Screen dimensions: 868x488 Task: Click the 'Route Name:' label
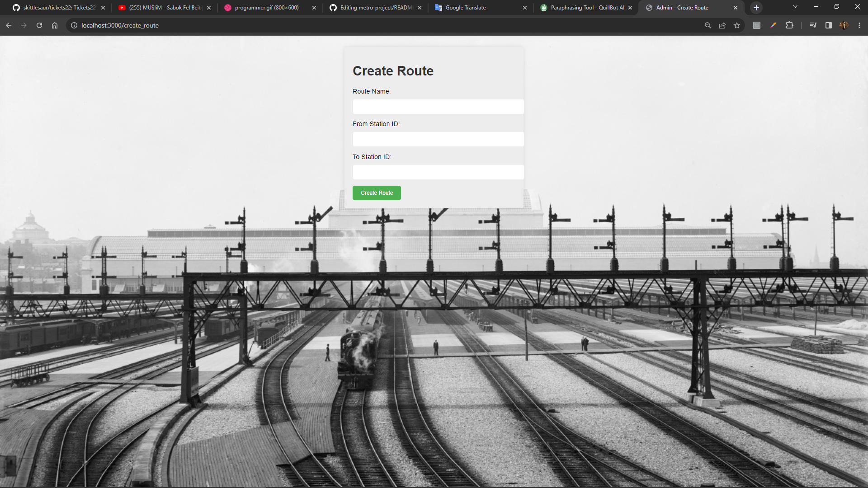click(x=372, y=91)
